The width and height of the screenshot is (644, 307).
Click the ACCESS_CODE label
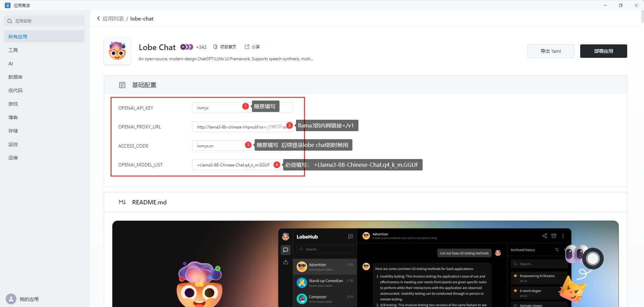(133, 146)
